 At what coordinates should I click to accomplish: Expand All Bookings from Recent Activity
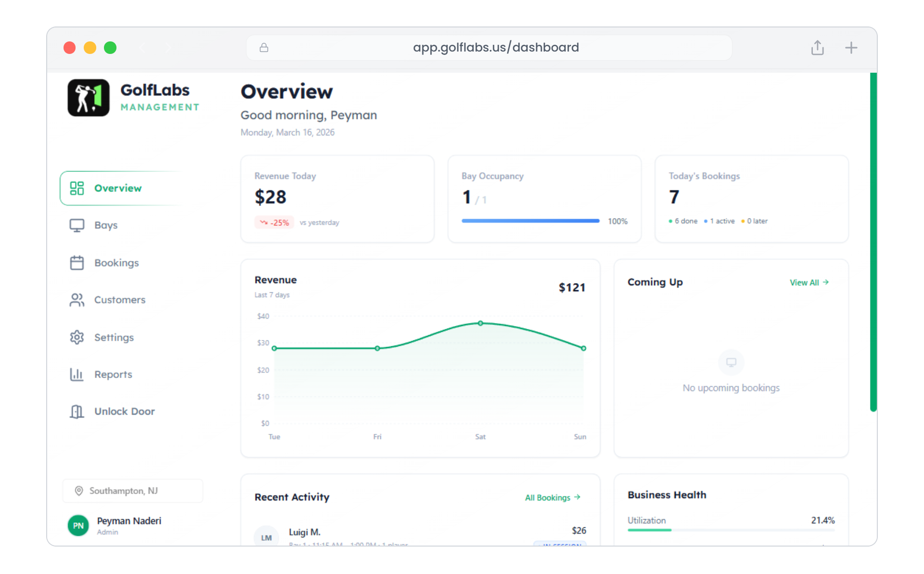[x=552, y=497]
